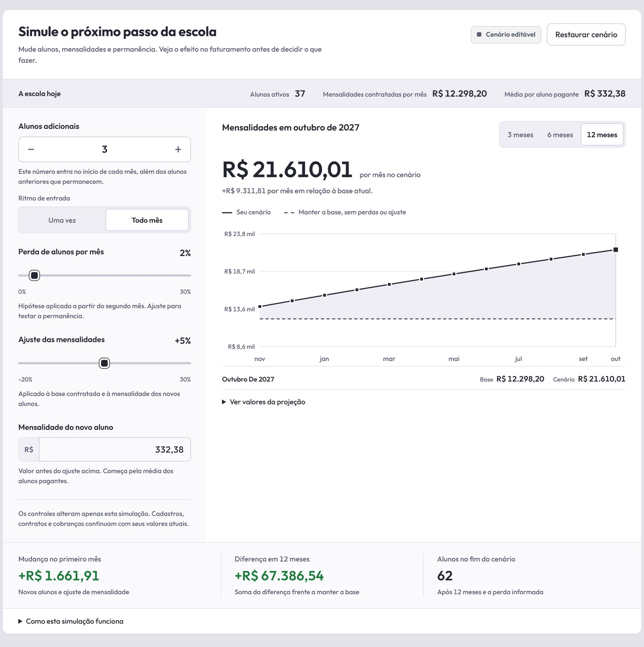This screenshot has width=644, height=647.
Task: Click the Cenário editável badge
Action: click(x=506, y=35)
